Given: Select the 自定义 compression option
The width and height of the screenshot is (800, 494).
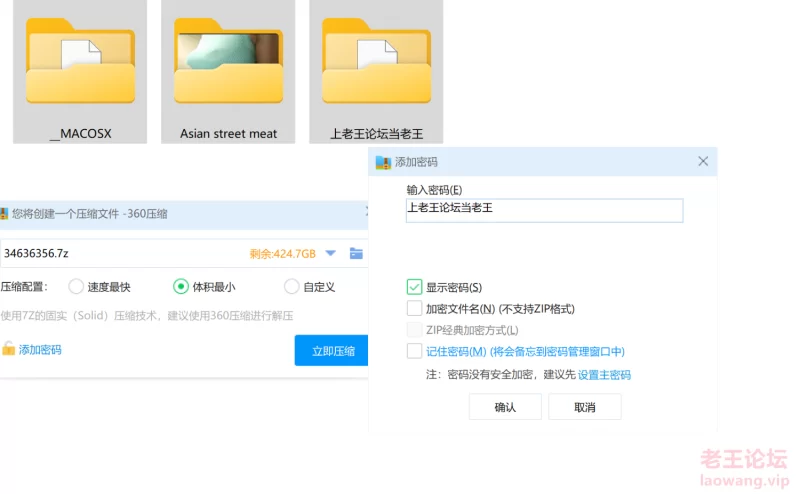Looking at the screenshot, I should tap(291, 286).
